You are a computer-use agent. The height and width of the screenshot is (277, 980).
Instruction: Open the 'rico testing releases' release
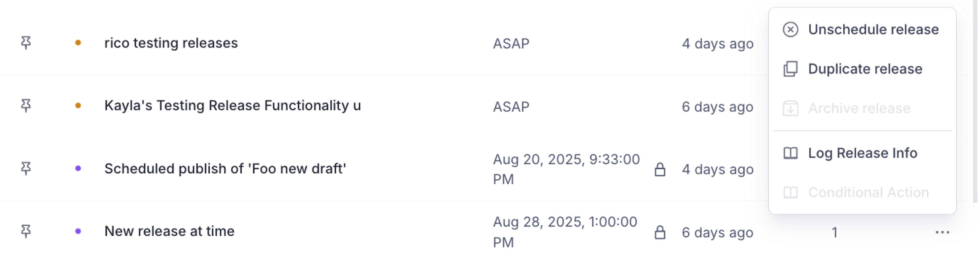click(171, 43)
